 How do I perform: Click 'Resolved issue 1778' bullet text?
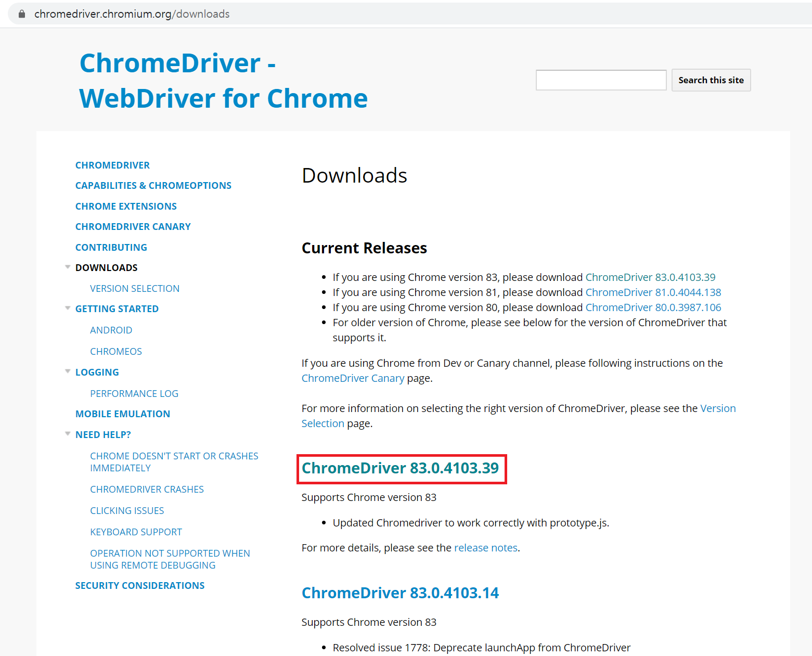point(482,648)
